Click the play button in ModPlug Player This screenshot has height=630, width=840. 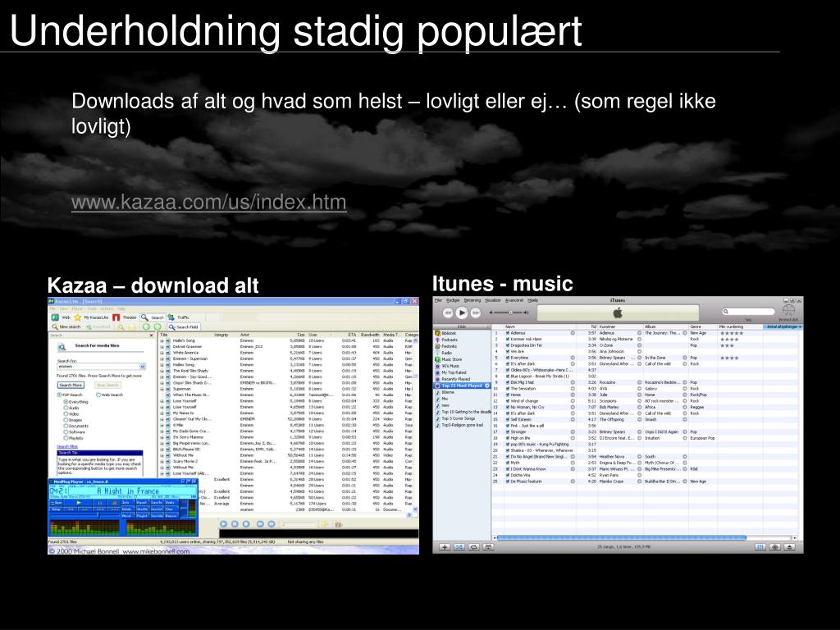[79, 503]
